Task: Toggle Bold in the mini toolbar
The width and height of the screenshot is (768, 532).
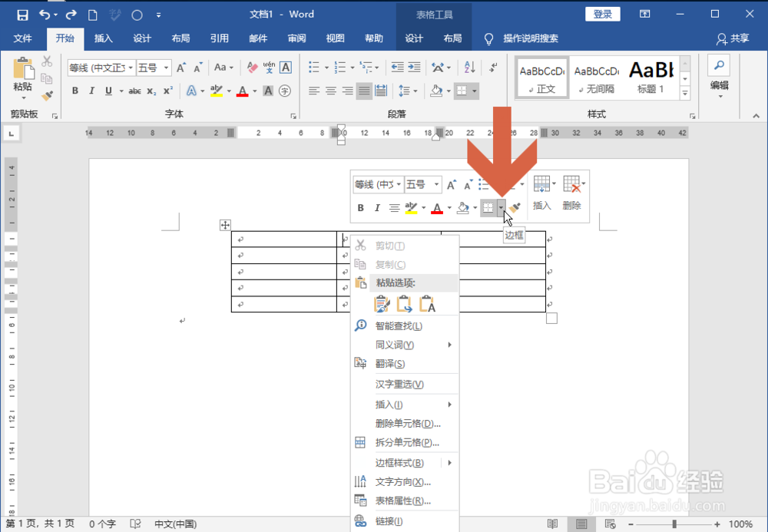Action: click(360, 208)
